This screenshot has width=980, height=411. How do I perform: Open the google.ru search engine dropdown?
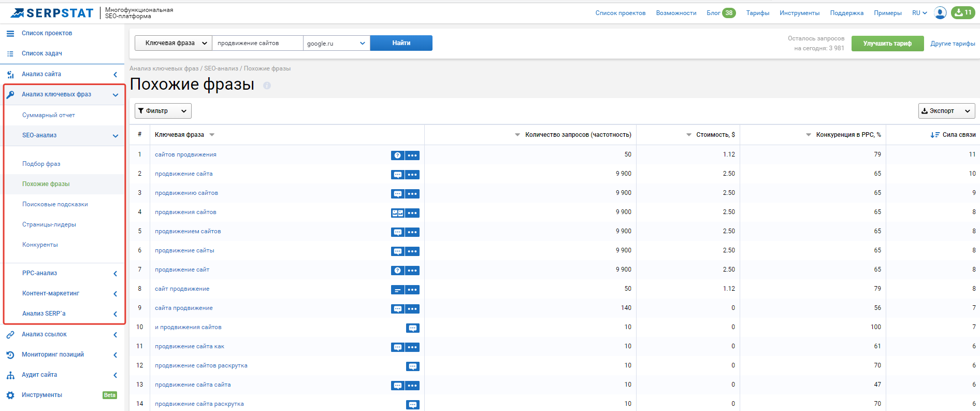coord(337,43)
